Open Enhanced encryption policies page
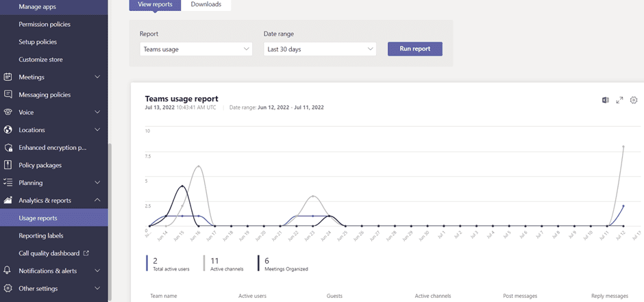Image resolution: width=644 pixels, height=302 pixels. pyautogui.click(x=54, y=148)
